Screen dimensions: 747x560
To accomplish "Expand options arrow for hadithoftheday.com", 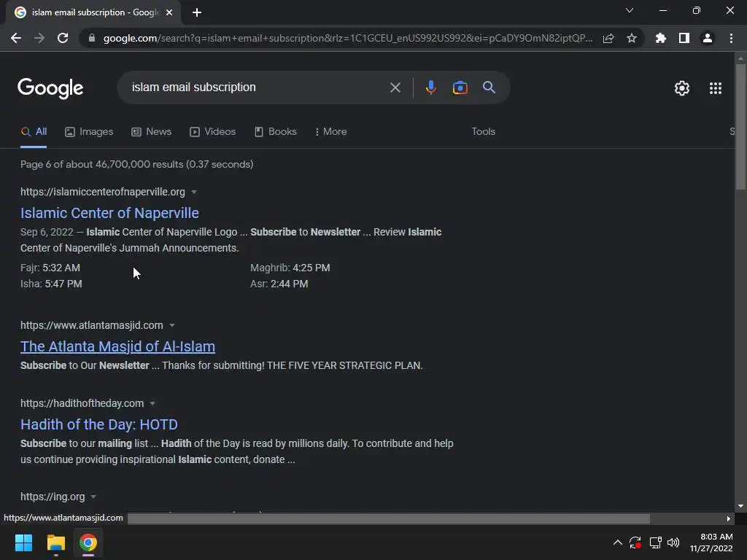I will 152,403.
